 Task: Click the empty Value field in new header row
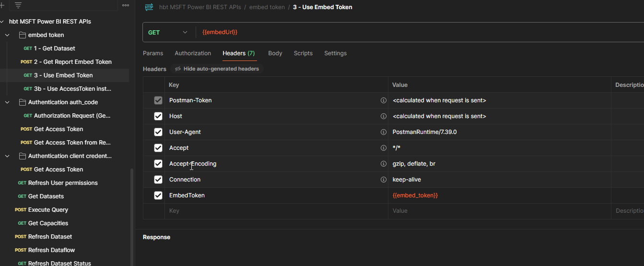[x=500, y=211]
